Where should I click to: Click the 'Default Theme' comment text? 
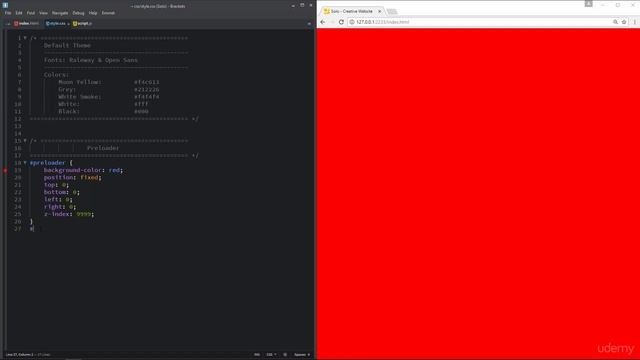(67, 45)
